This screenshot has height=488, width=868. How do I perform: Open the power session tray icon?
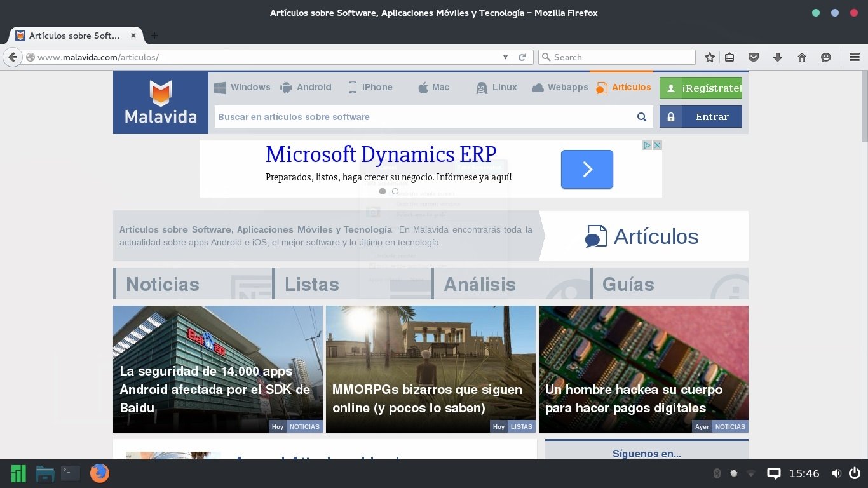coord(855,473)
